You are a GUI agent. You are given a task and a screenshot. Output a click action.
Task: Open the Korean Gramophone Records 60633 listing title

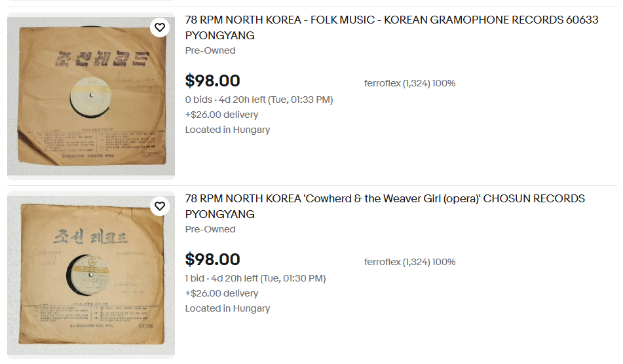pyautogui.click(x=391, y=20)
